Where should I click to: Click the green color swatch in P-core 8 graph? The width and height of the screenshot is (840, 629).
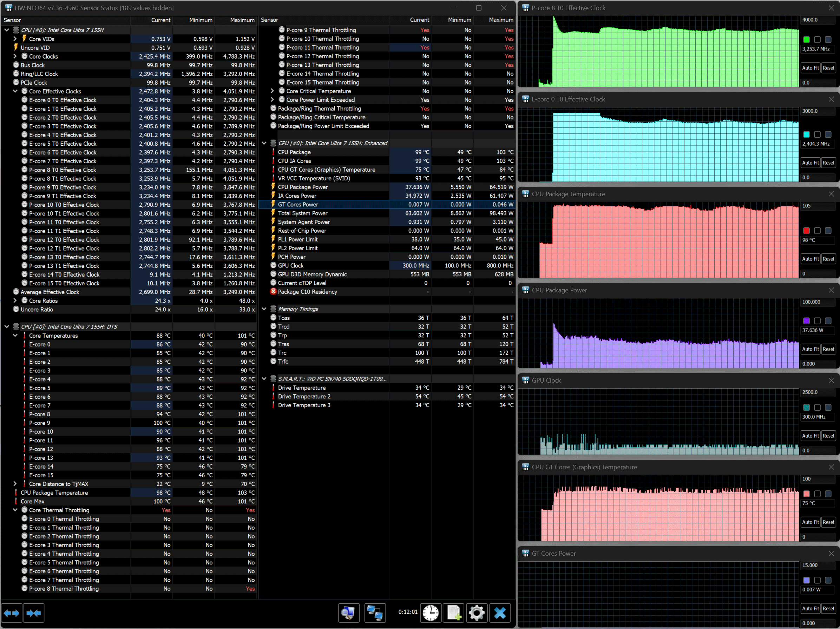(807, 39)
